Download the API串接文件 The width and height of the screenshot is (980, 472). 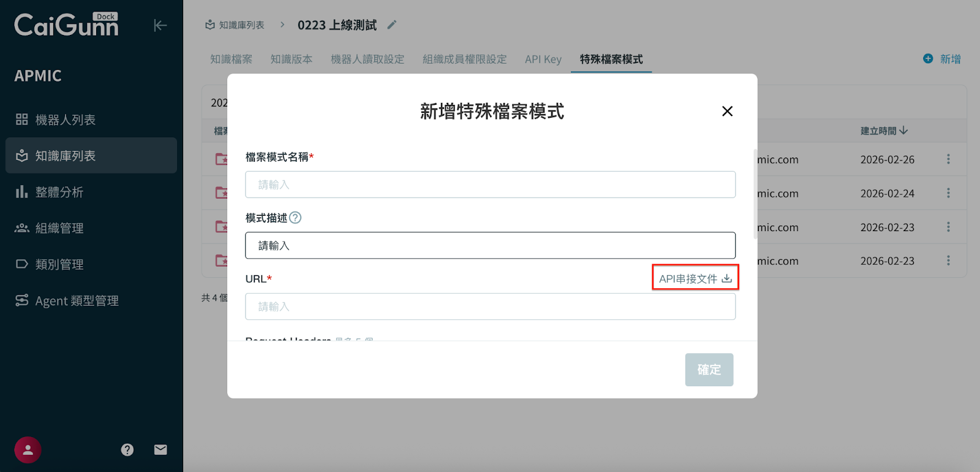(695, 278)
